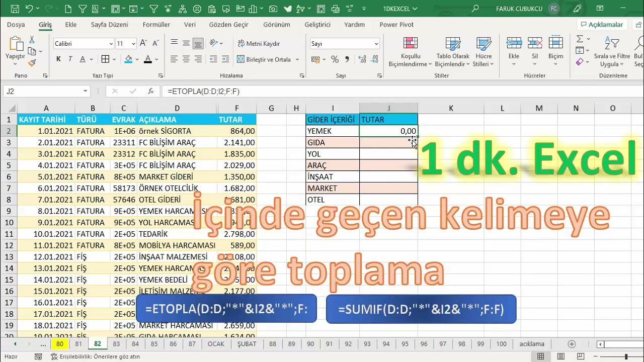Open Tablo Olarak Biçimlendir dropdown

click(452, 52)
